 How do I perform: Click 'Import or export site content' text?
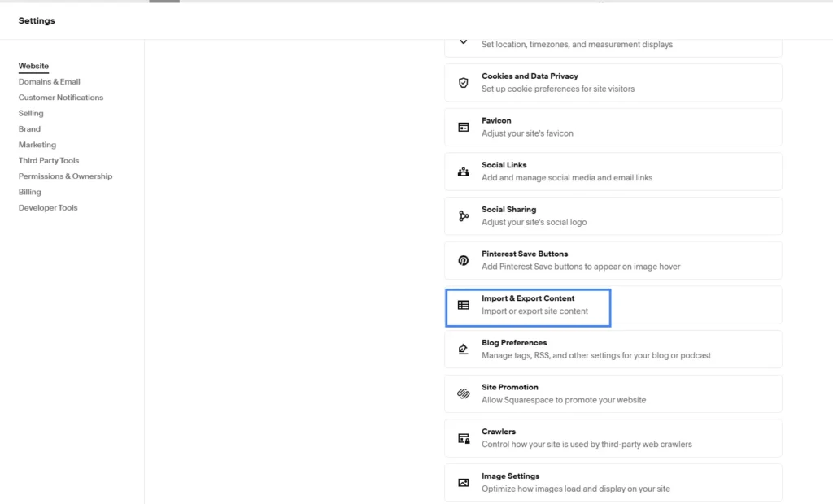tap(535, 311)
